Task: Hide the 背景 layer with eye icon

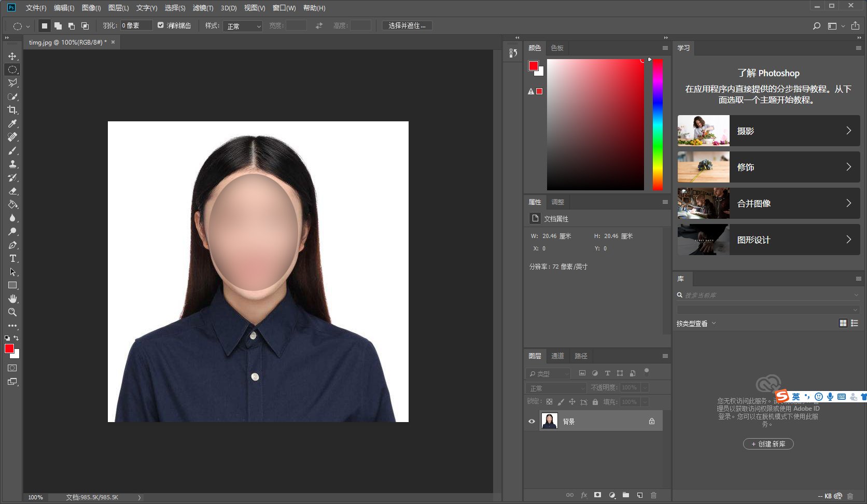Action: (532, 421)
